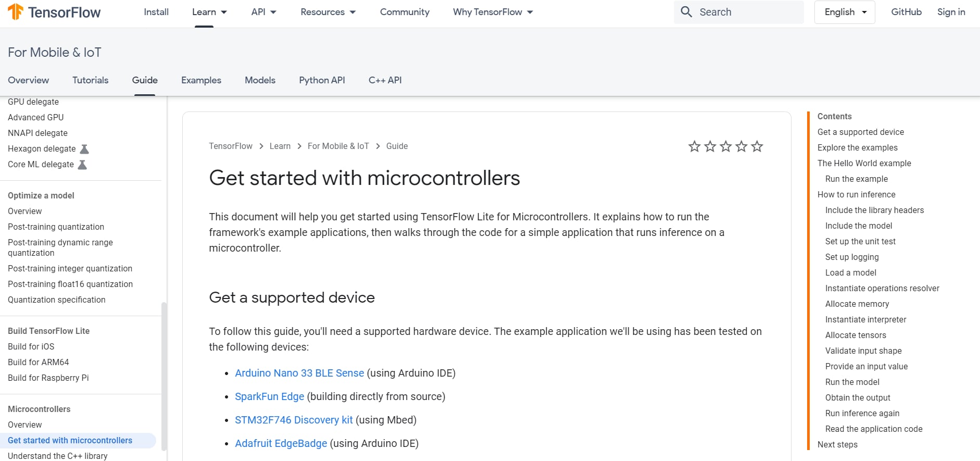Open the C++ API tab
Image resolution: width=980 pixels, height=461 pixels.
[385, 80]
